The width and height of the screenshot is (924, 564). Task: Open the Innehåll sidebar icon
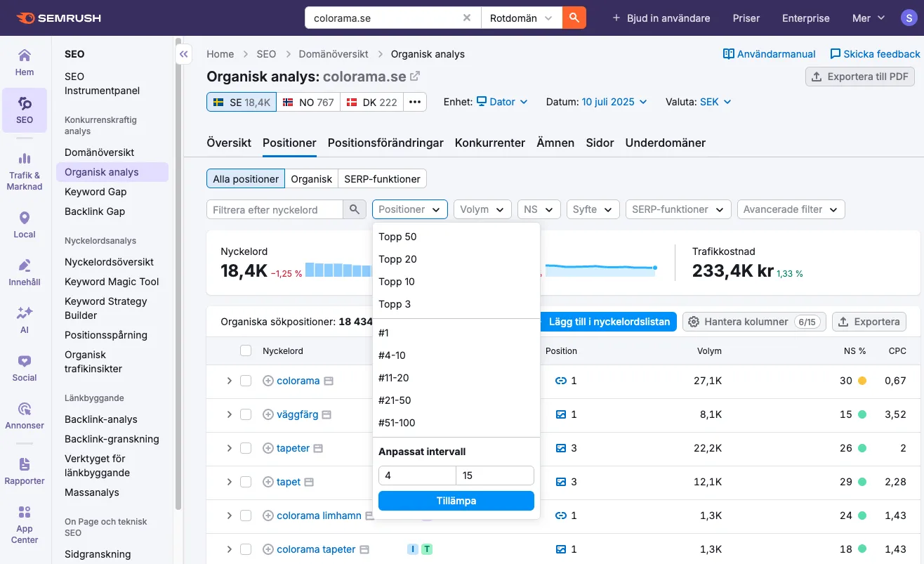(x=25, y=273)
